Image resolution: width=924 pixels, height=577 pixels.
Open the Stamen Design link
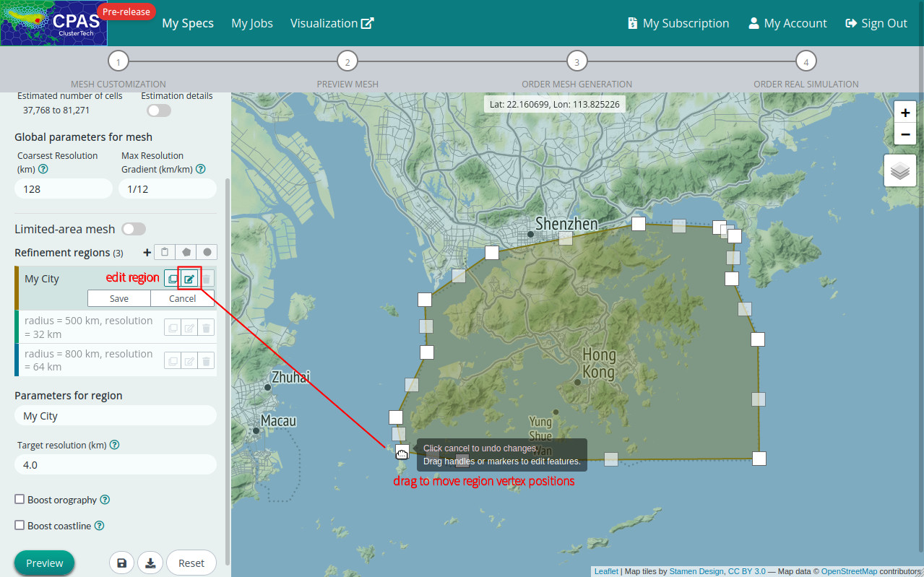696,571
